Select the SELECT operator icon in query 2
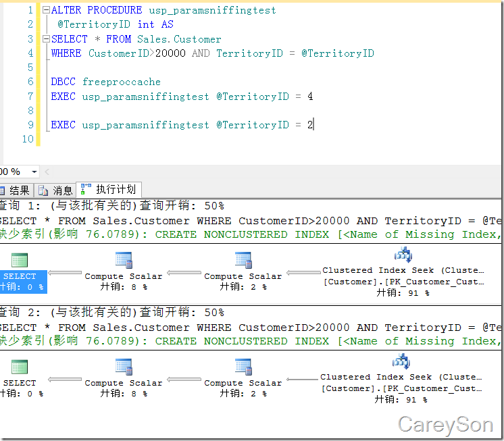The height and width of the screenshot is (441, 504). coord(20,367)
